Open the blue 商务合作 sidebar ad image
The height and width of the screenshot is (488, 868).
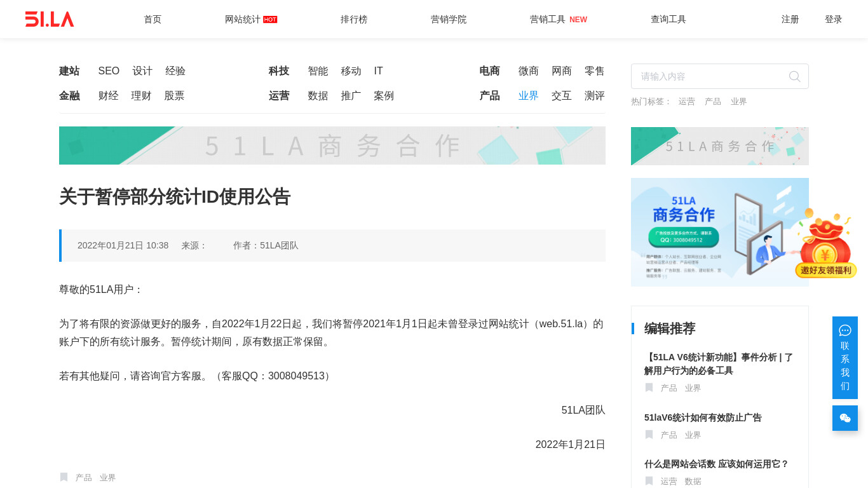[720, 232]
